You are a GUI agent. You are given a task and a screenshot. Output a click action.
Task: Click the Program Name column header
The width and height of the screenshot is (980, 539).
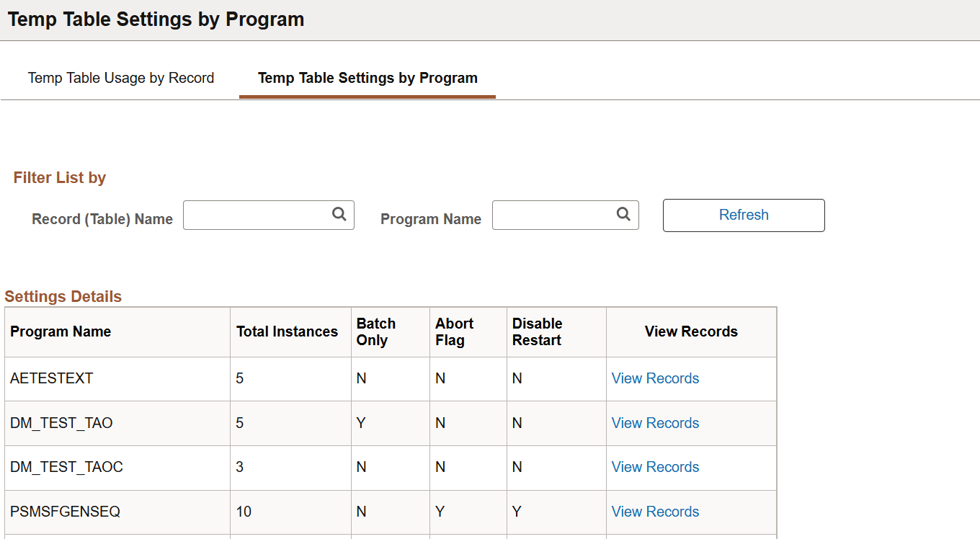pyautogui.click(x=60, y=331)
